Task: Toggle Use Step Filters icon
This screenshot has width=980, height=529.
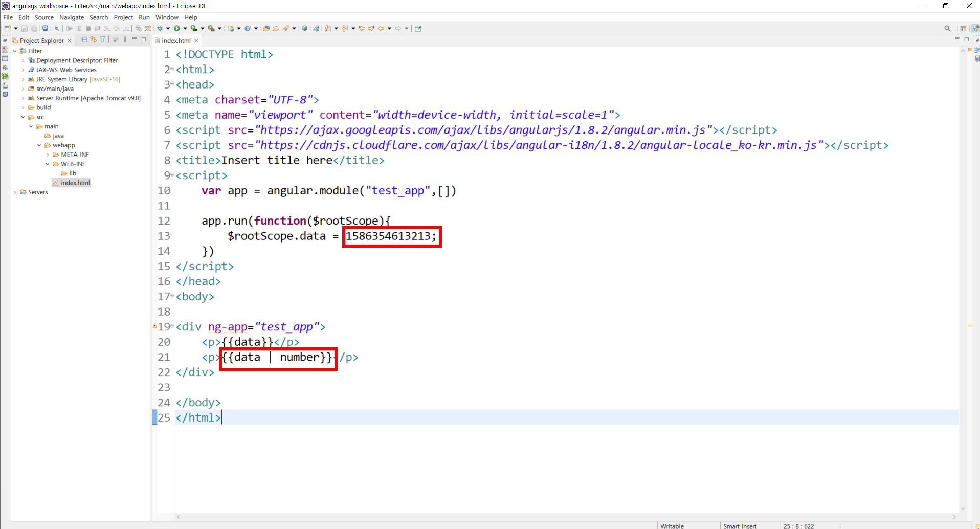Action: [x=148, y=28]
